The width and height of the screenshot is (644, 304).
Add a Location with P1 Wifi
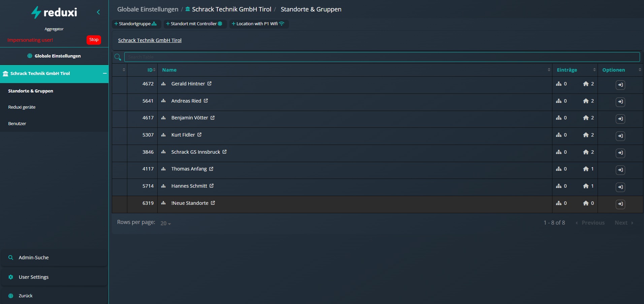tap(259, 24)
